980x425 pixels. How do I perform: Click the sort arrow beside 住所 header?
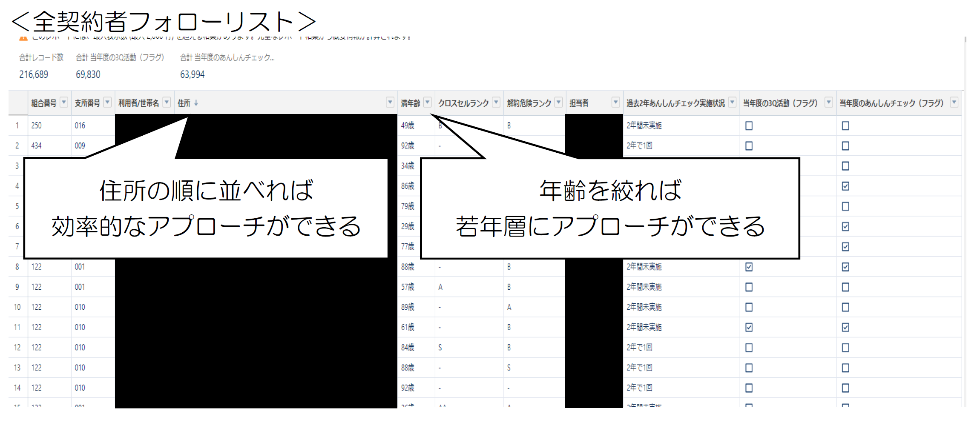tap(196, 103)
